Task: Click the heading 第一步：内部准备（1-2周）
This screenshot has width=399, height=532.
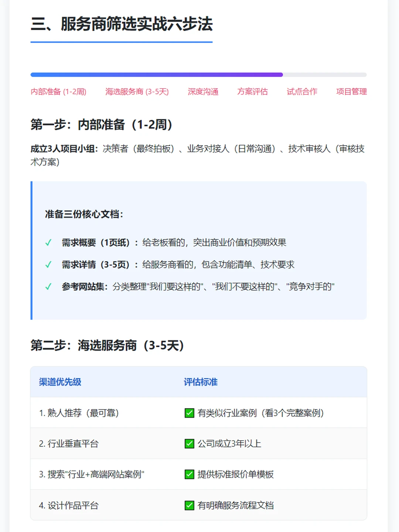Action: [x=102, y=125]
